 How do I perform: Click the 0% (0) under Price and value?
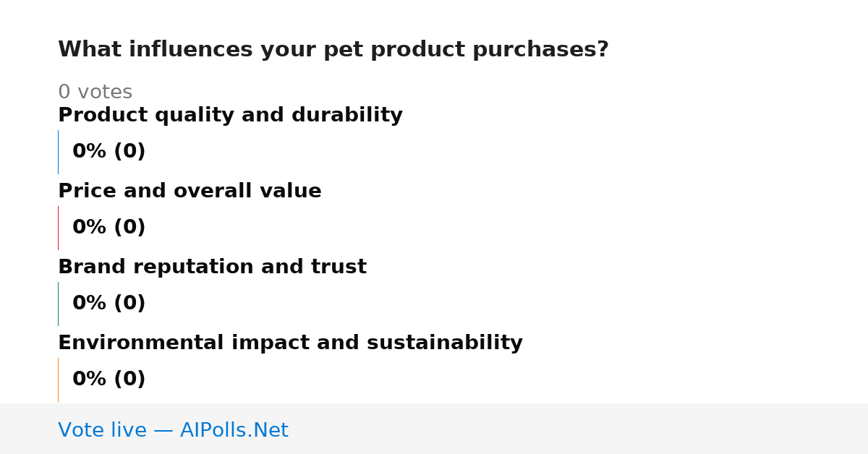109,228
